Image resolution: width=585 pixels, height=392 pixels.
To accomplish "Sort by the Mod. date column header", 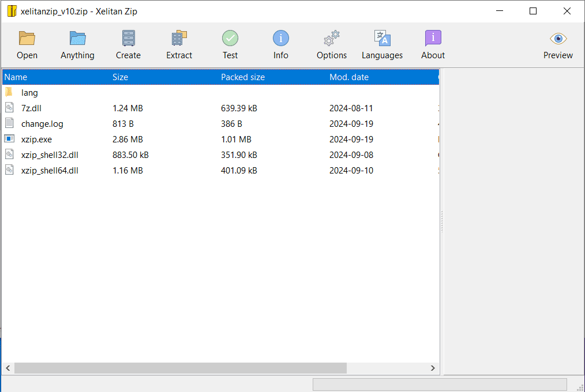I will (x=349, y=77).
